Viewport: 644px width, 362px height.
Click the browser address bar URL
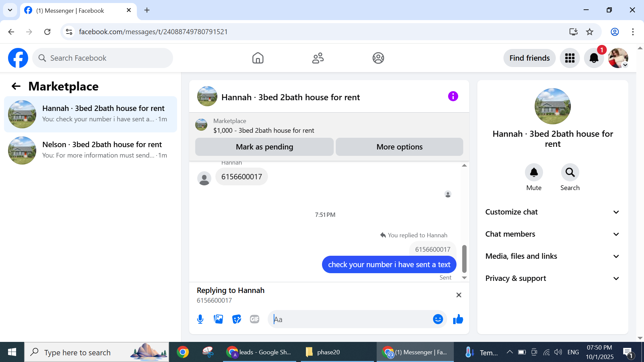click(x=153, y=32)
